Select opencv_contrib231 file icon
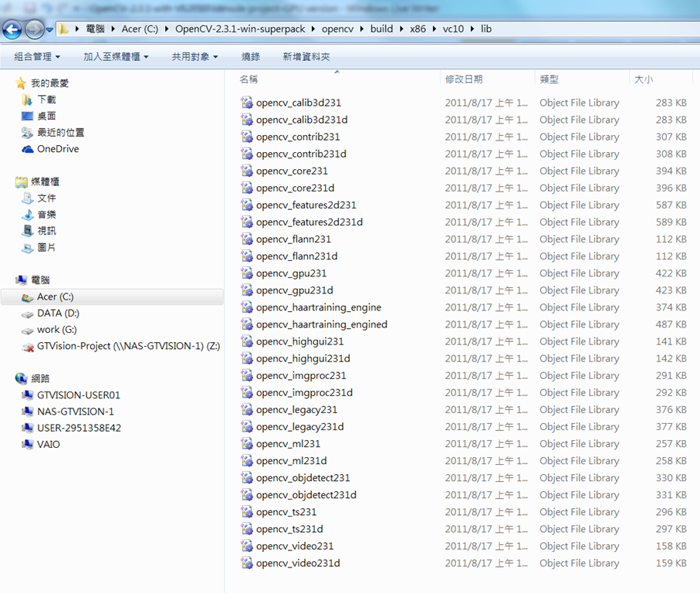 [x=247, y=137]
